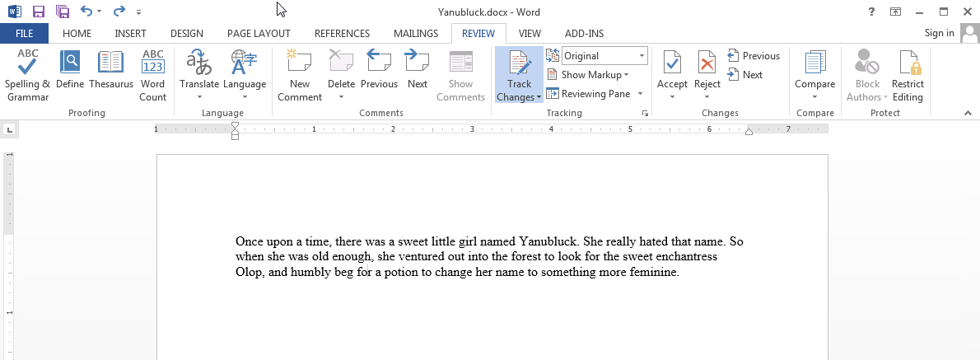Image resolution: width=980 pixels, height=360 pixels.
Task: Open the Original markup view dropdown
Action: (642, 56)
